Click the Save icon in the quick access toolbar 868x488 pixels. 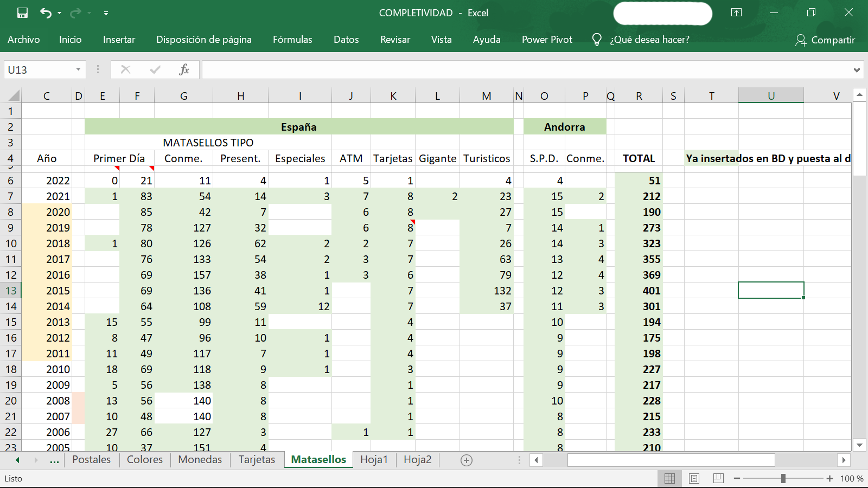point(22,13)
